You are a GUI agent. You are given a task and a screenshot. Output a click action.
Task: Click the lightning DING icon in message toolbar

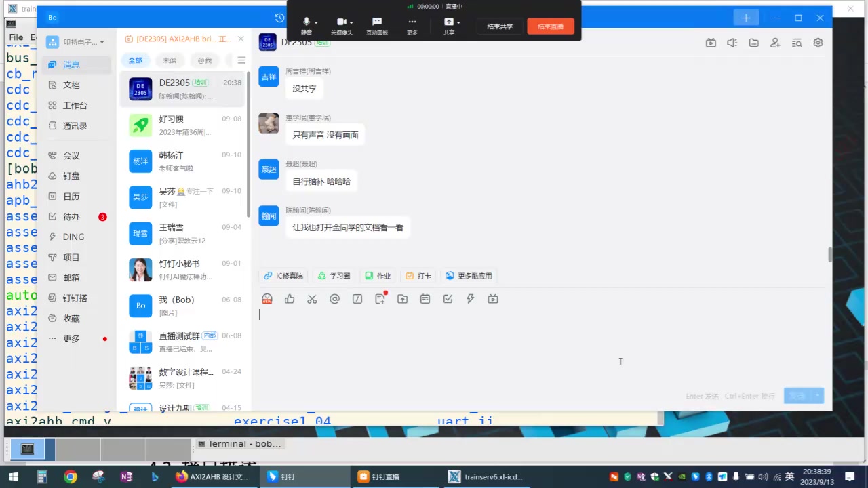[471, 299]
